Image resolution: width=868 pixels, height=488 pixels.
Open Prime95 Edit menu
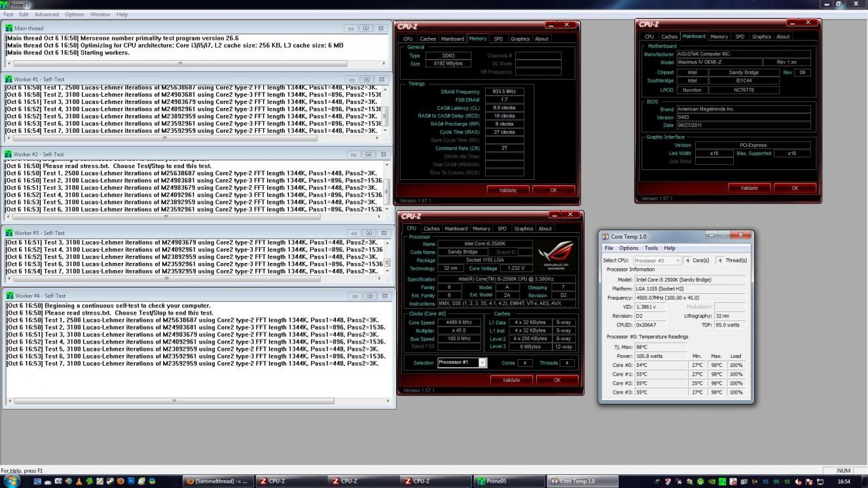point(24,14)
